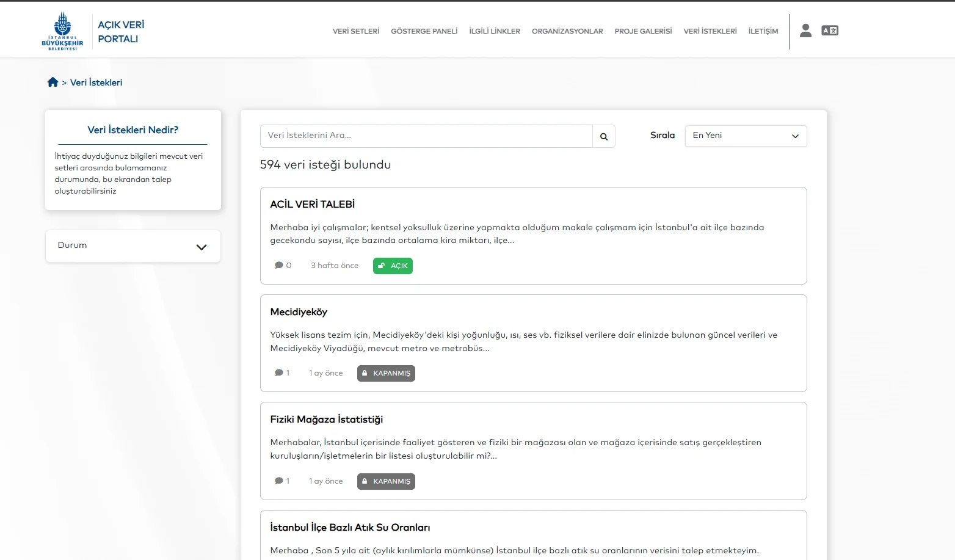The width and height of the screenshot is (955, 560).
Task: Open Veri Setleri menu item
Action: tap(355, 31)
